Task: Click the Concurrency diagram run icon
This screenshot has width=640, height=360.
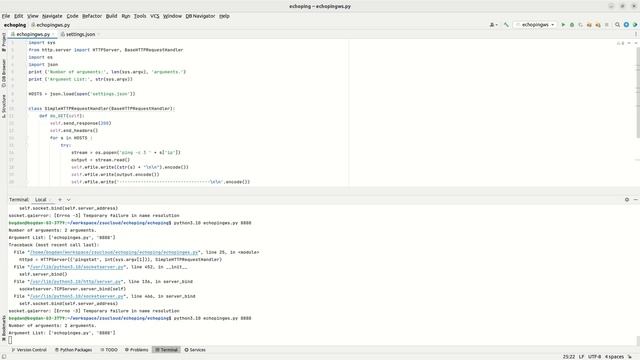Action: coord(598,25)
